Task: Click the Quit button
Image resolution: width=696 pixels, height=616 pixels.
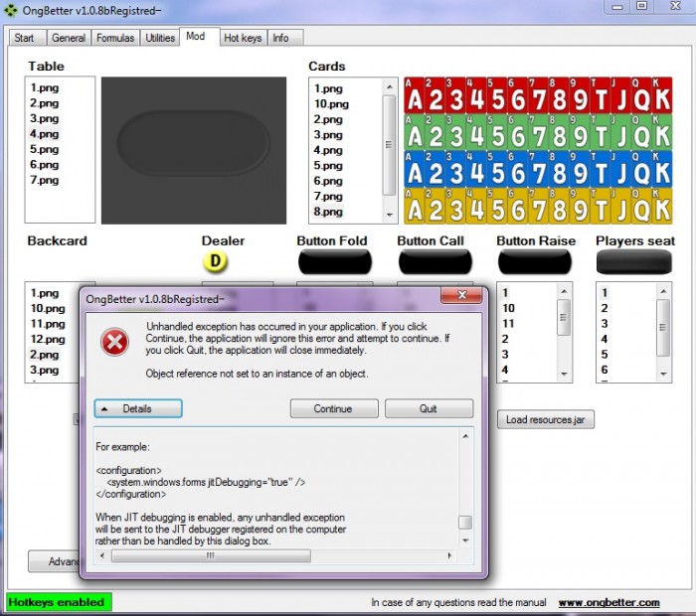Action: pos(429,408)
